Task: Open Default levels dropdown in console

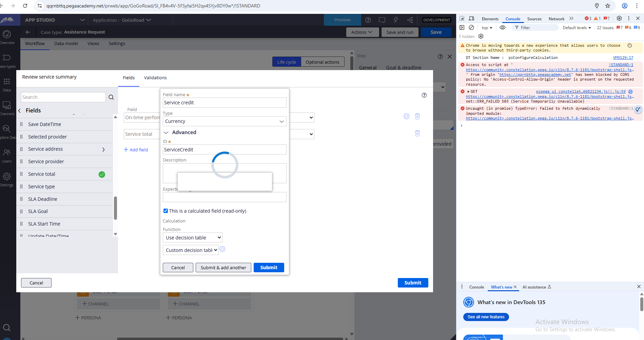Action: 577,28
